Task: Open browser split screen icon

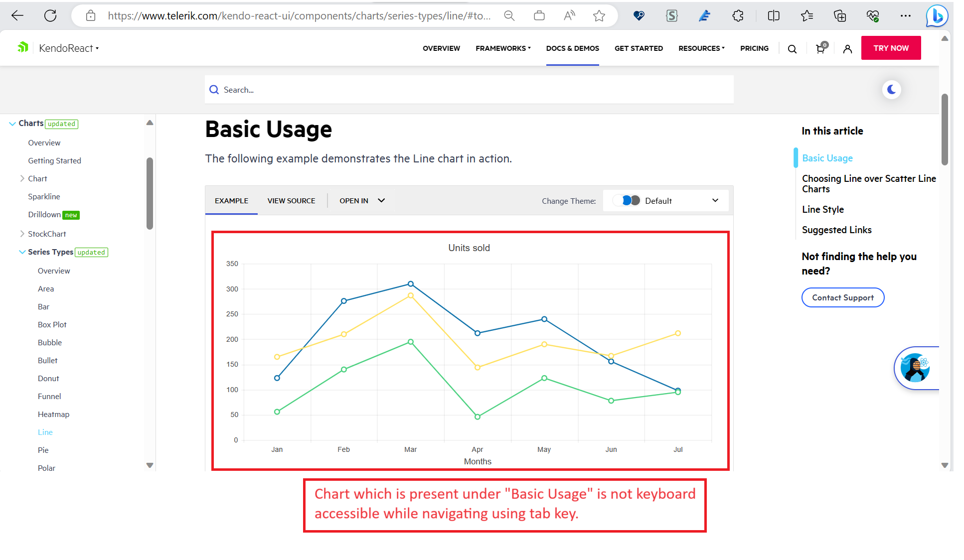Action: (773, 15)
